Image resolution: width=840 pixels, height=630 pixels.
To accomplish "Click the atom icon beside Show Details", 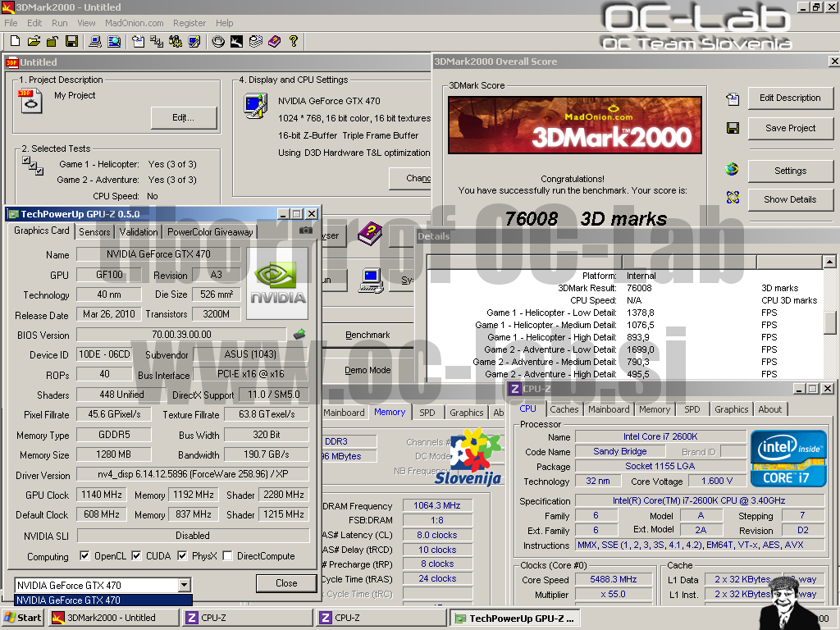I will point(733,198).
